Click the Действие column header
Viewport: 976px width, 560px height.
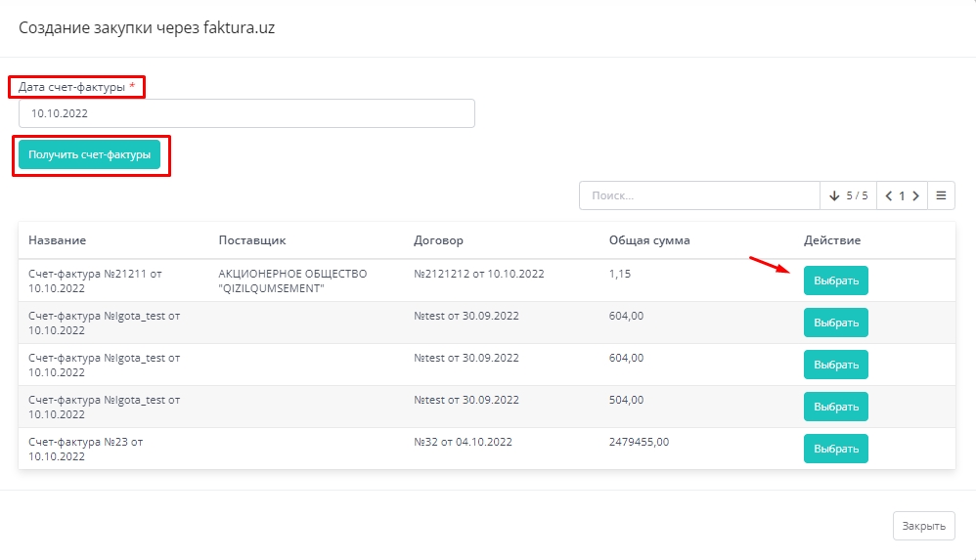pos(832,240)
